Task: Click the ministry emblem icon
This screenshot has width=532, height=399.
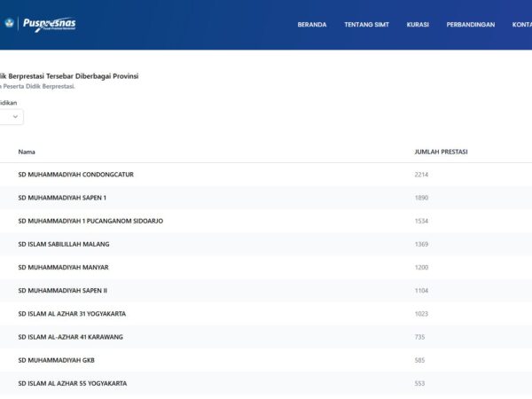Action: pyautogui.click(x=9, y=23)
